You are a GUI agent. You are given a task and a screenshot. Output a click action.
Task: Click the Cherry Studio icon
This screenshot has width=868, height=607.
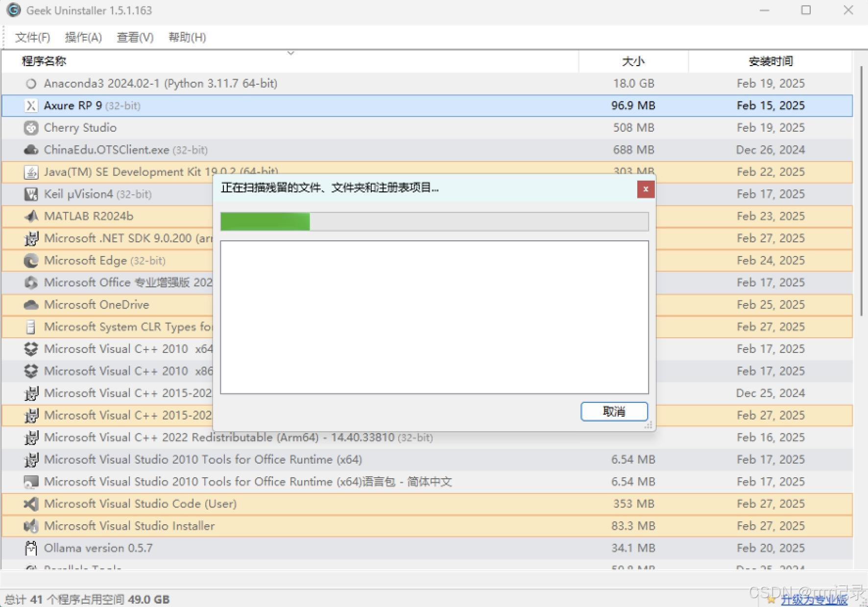pos(31,128)
